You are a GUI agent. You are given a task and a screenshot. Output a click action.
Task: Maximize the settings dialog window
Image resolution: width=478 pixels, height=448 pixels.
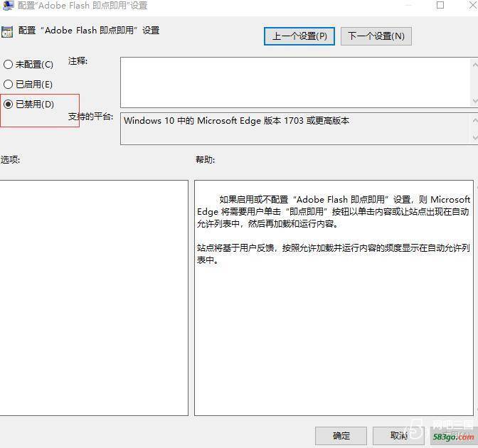[x=440, y=5]
